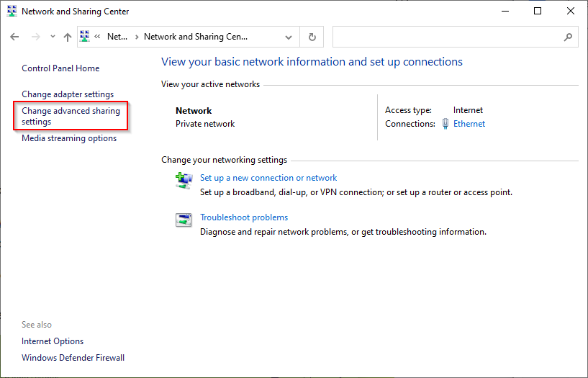This screenshot has height=378, width=588.
Task: Focus the Control Panel search box
Action: pos(446,37)
